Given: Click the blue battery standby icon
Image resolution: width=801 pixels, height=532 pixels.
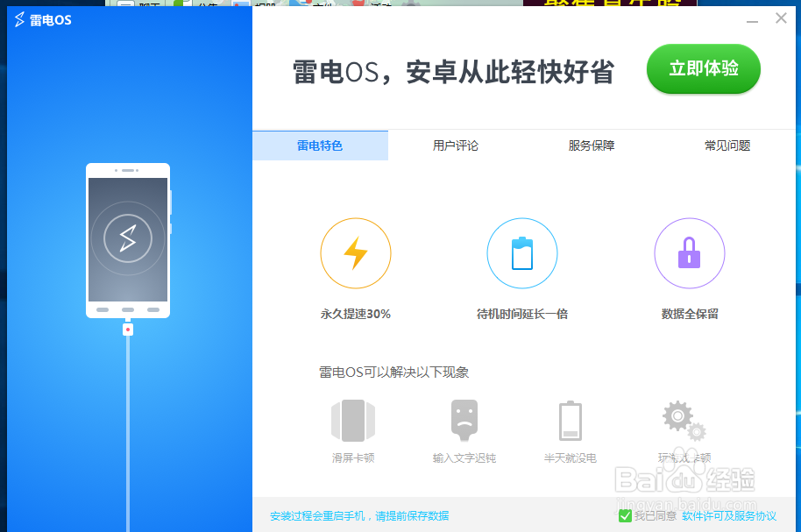Looking at the screenshot, I should (x=522, y=253).
